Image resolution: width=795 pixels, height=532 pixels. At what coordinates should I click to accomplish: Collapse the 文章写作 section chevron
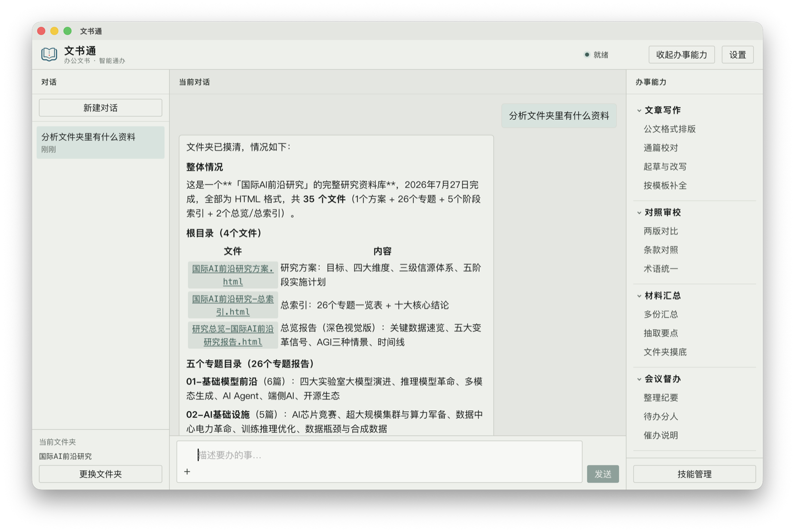639,110
